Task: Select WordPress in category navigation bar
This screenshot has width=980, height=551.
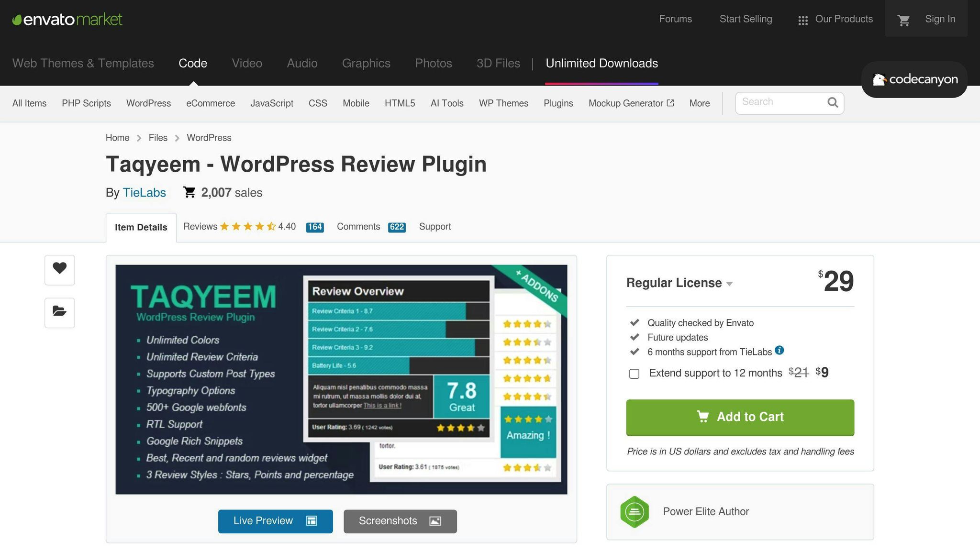Action: pos(148,103)
